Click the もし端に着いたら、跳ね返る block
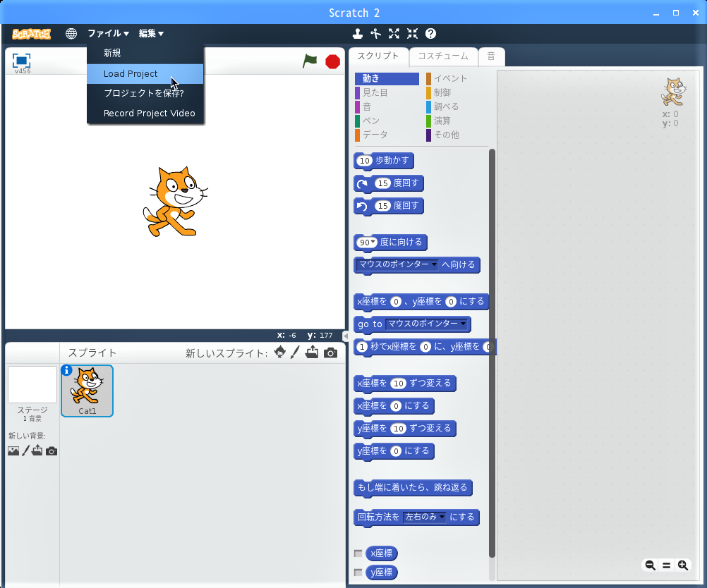The image size is (707, 588). 413,487
